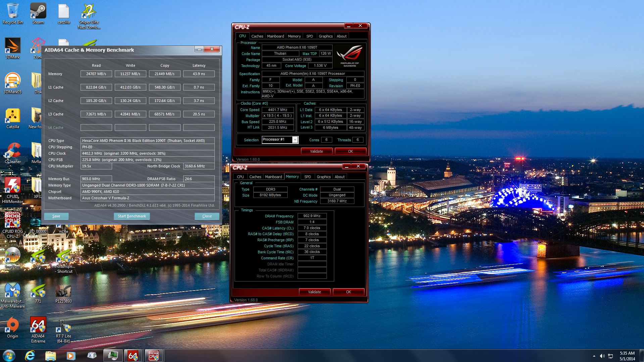Click the Memory Read value 24707 MB/s
This screenshot has width=644, height=362.
point(96,74)
